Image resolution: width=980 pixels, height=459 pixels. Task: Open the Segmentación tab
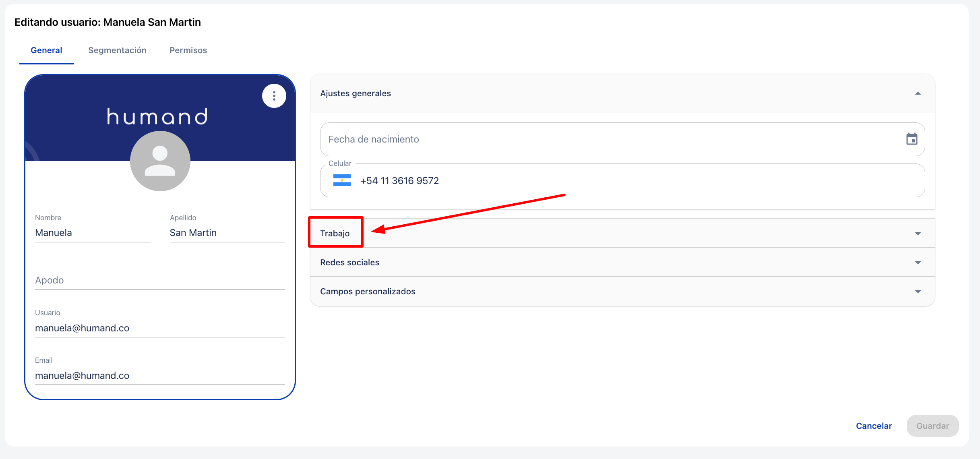(x=117, y=50)
